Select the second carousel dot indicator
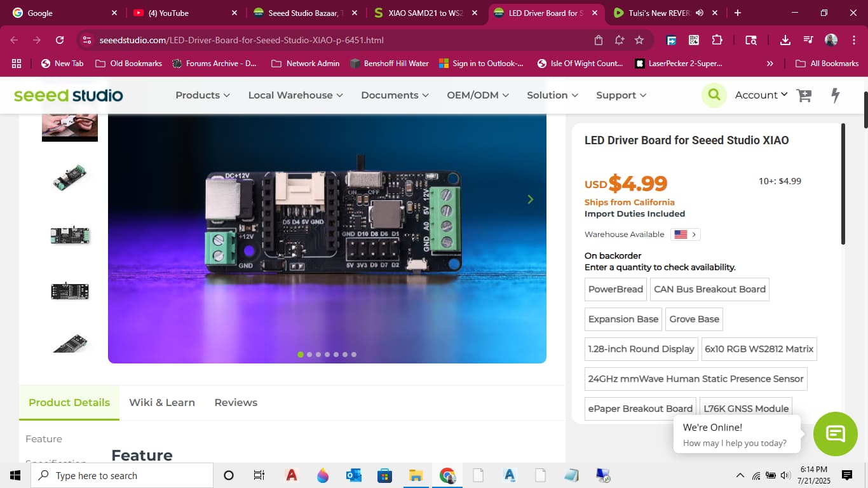The height and width of the screenshot is (488, 868). point(309,355)
